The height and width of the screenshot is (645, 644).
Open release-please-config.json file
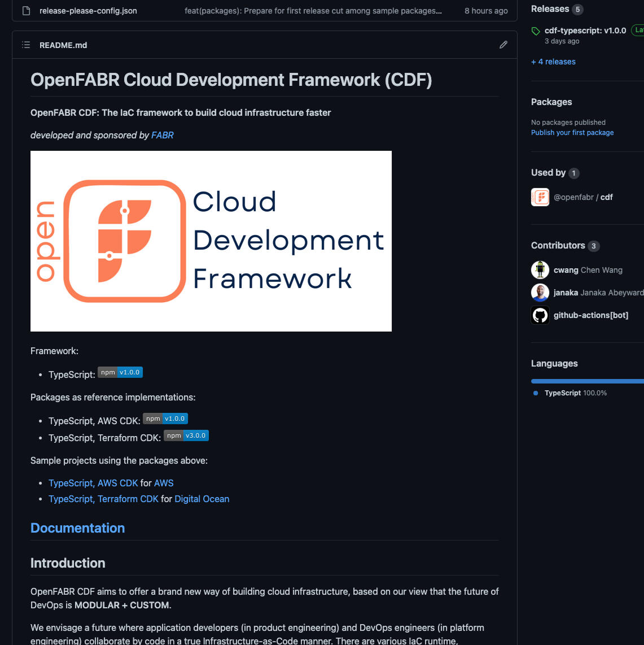(x=88, y=11)
